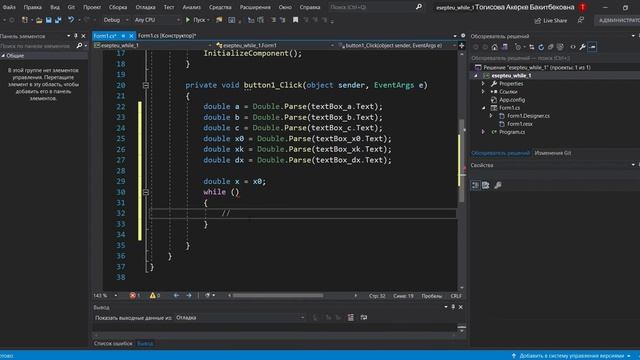Collapse the button1_Click method on line 20
The image size is (640, 360).
(x=146, y=85)
